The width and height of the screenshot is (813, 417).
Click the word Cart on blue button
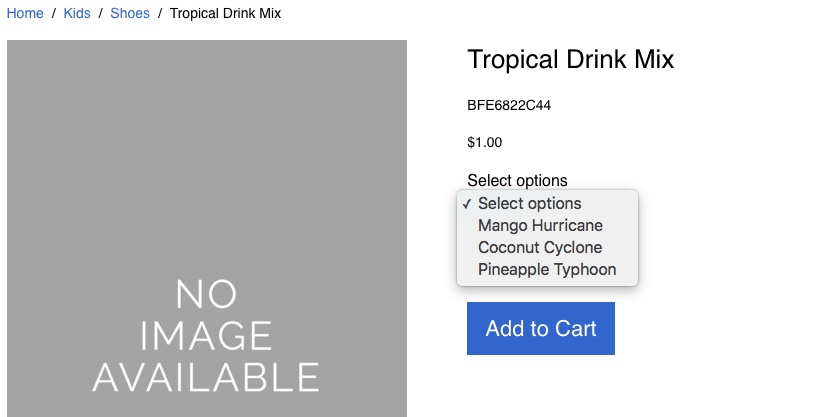(x=576, y=329)
